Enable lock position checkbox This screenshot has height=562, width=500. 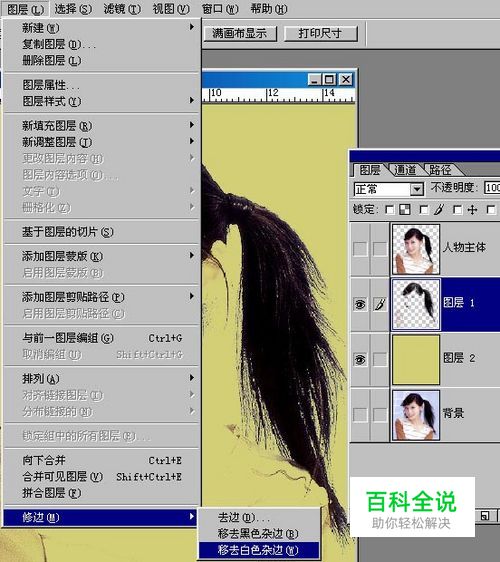(457, 210)
